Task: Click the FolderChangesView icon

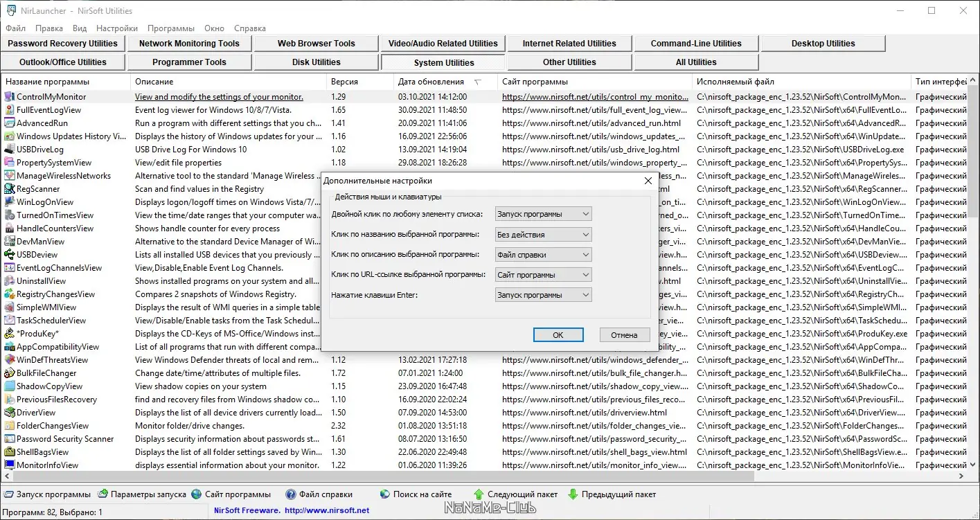Action: click(9, 426)
